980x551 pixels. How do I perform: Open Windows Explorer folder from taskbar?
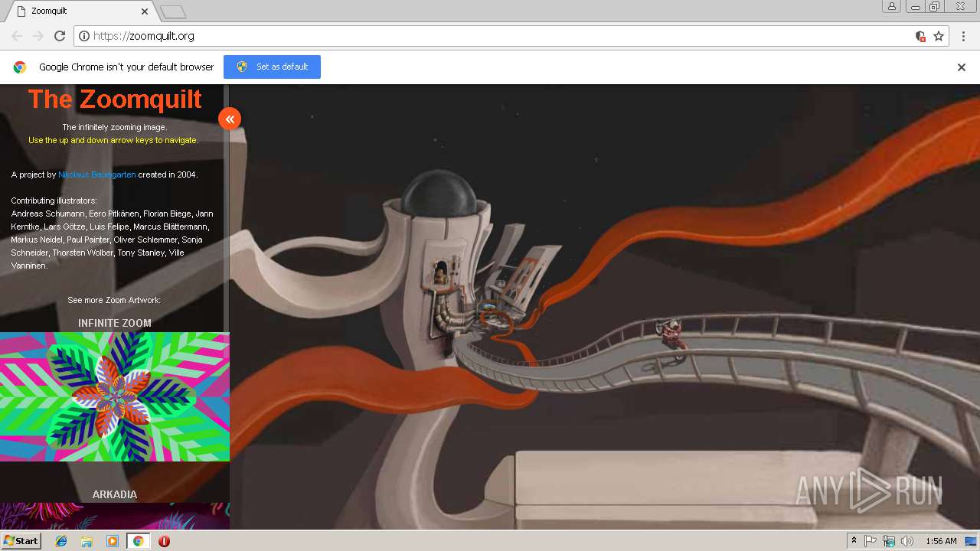[87, 541]
